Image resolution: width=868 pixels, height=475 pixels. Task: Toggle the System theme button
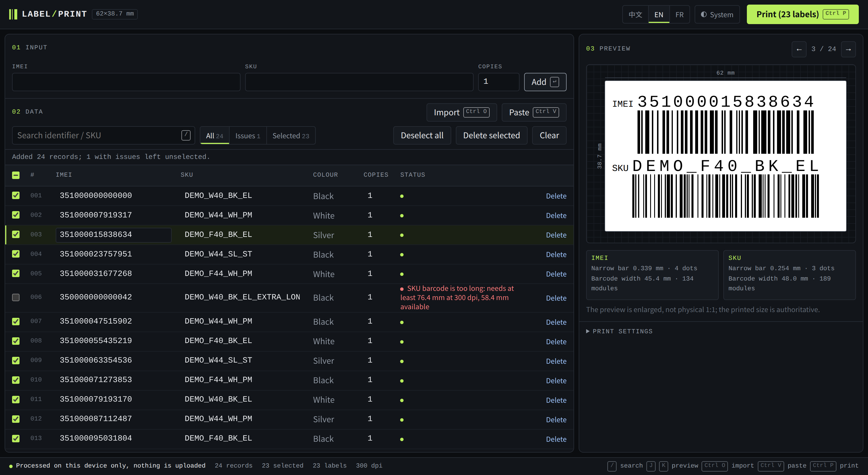717,14
